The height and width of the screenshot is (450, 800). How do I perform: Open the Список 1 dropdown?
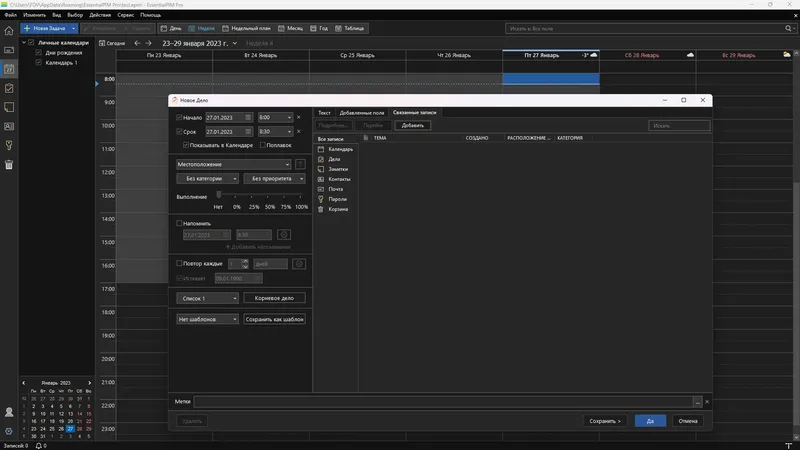pos(207,298)
